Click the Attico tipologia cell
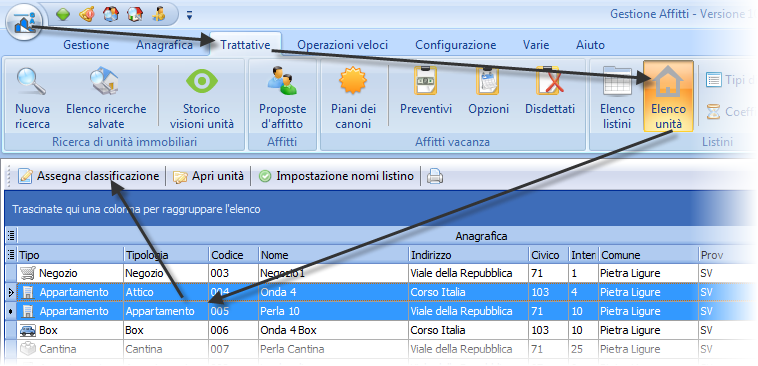 pos(166,292)
